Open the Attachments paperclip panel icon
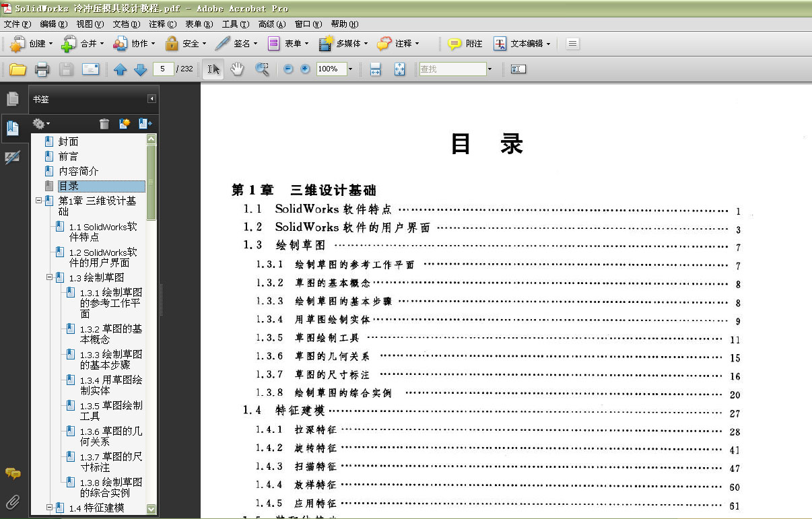The image size is (812, 519). [x=12, y=501]
